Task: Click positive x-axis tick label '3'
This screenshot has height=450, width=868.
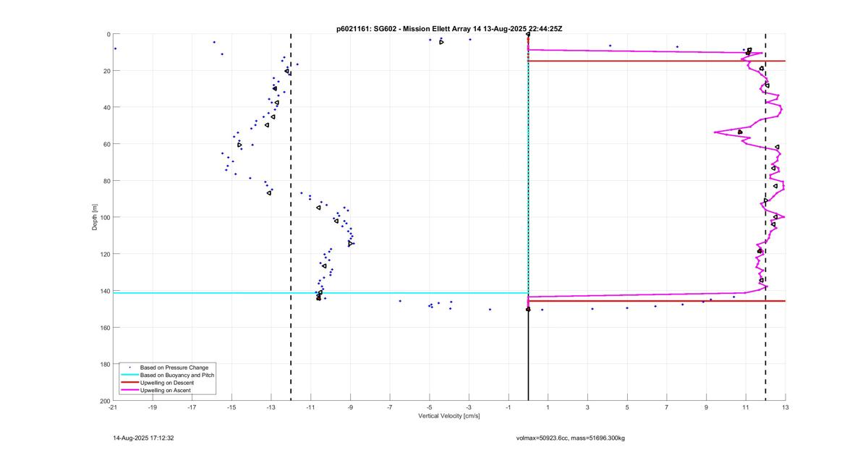Action: (587, 407)
